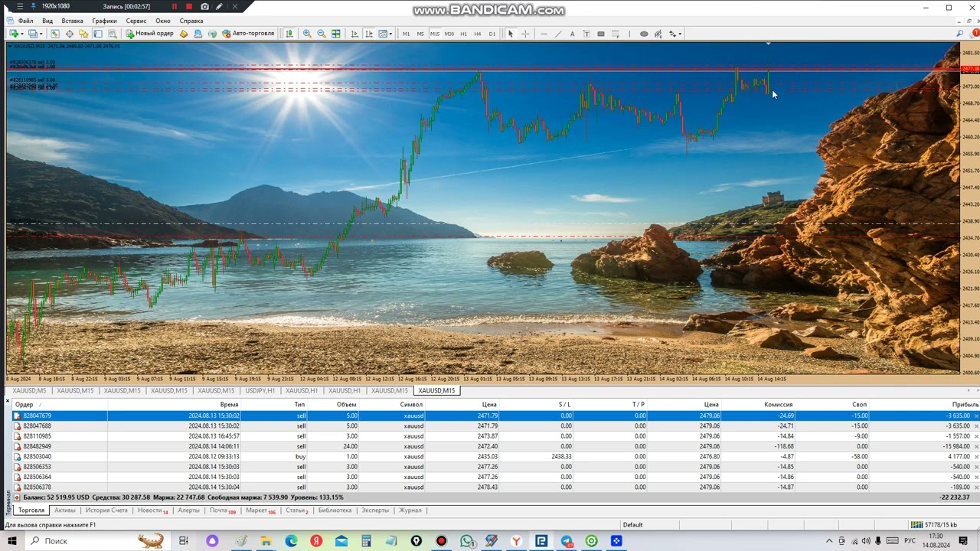Select order row 828482949

495,446
